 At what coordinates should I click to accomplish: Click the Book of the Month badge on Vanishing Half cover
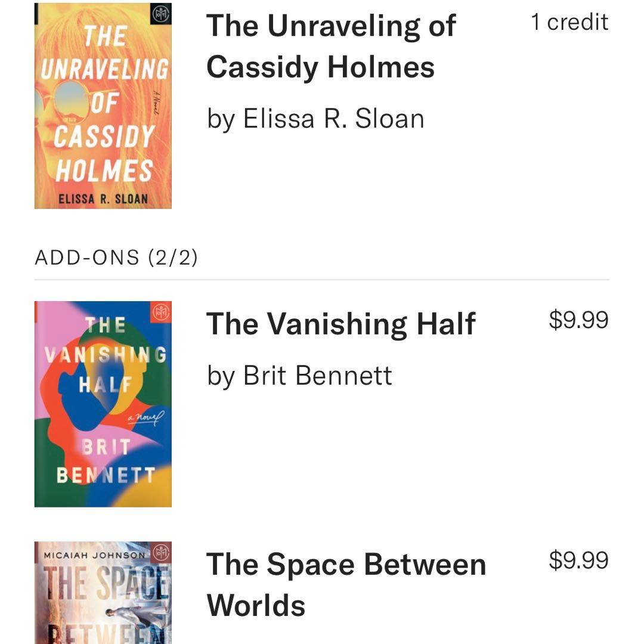click(x=160, y=311)
